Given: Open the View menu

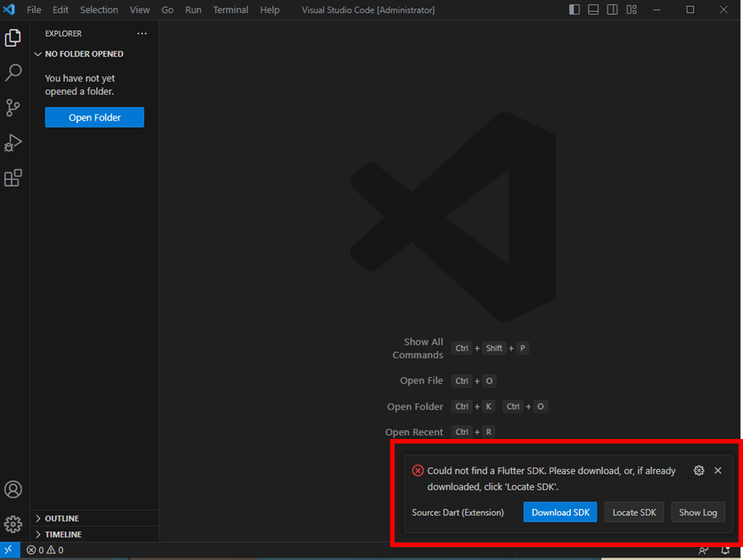Looking at the screenshot, I should (x=140, y=10).
